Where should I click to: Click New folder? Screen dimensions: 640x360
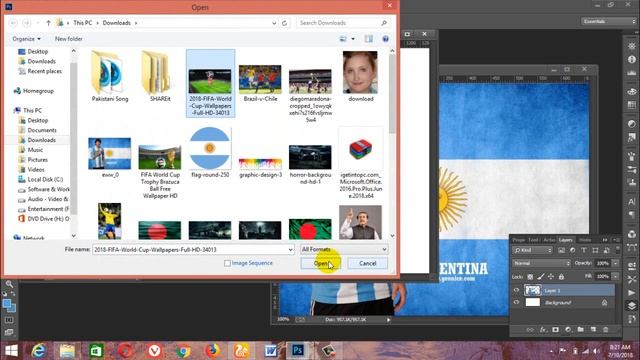69,39
